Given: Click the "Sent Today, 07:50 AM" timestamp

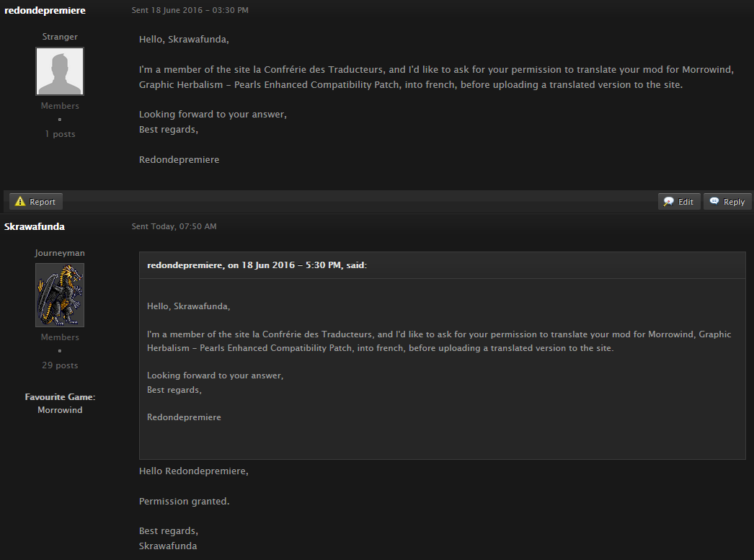Looking at the screenshot, I should point(174,226).
